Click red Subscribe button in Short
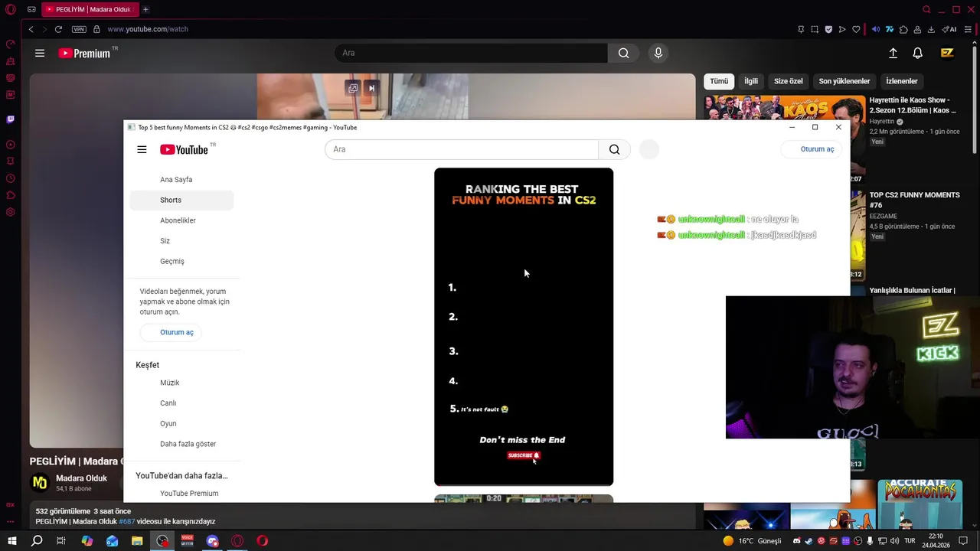The height and width of the screenshot is (551, 980). tap(524, 455)
